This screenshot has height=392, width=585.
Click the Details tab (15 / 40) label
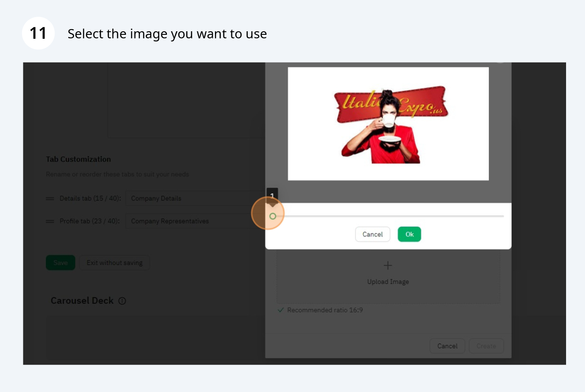pyautogui.click(x=90, y=199)
